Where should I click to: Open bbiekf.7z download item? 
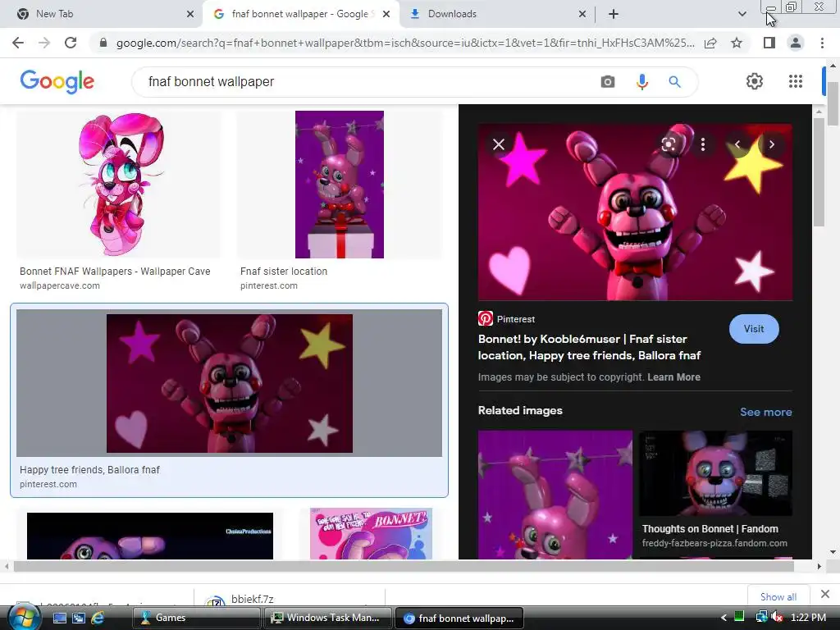pyautogui.click(x=288, y=597)
